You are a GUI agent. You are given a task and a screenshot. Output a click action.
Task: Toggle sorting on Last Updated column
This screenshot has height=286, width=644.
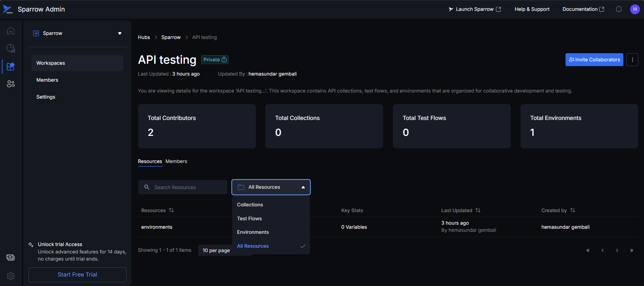click(478, 210)
